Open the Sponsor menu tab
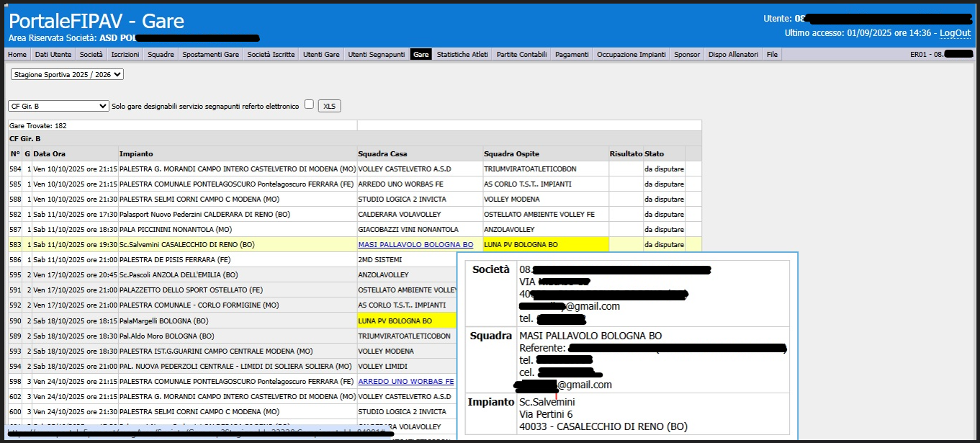 click(686, 54)
